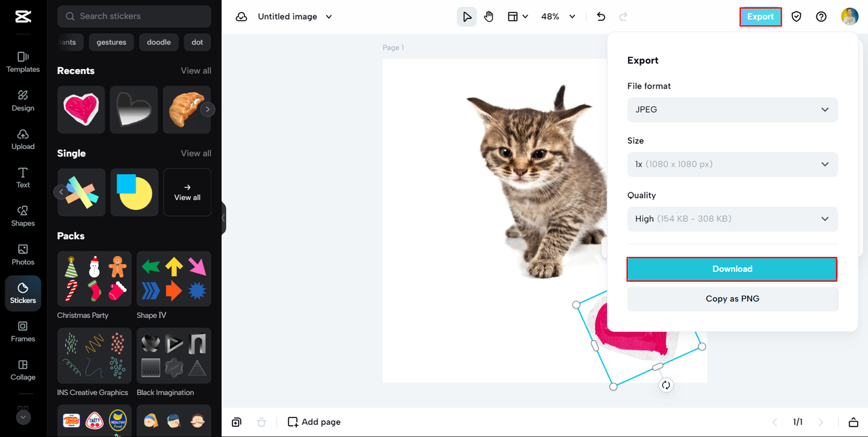Open the canvas layout dropdown

click(x=518, y=17)
